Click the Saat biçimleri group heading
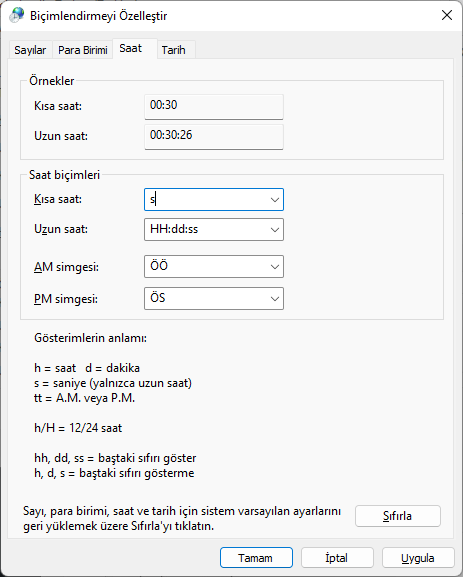The image size is (463, 577). pyautogui.click(x=64, y=175)
